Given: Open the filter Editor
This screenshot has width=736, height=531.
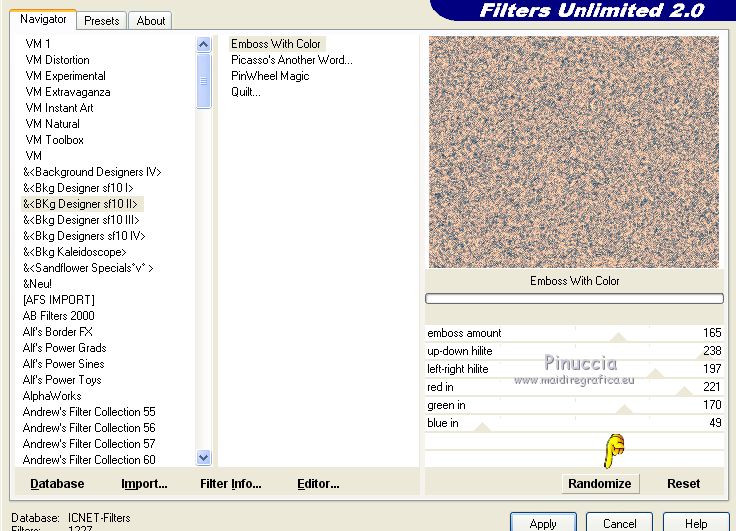Looking at the screenshot, I should pyautogui.click(x=318, y=484).
